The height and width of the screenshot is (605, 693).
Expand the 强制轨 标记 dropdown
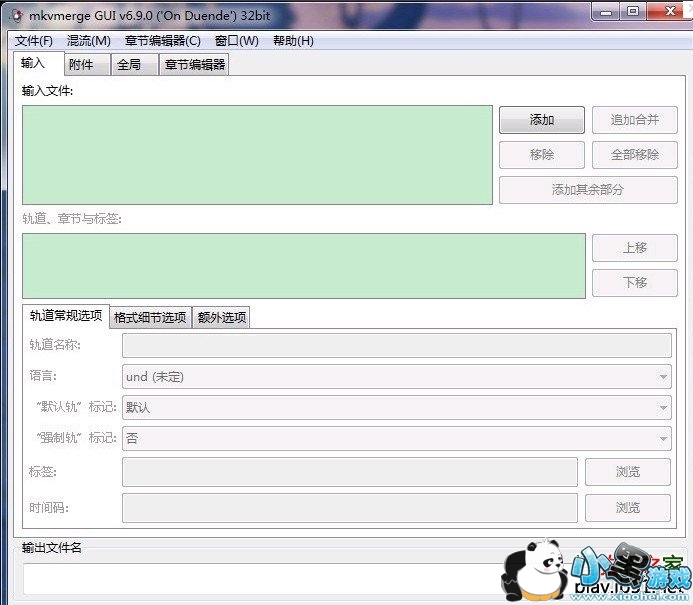(x=397, y=438)
